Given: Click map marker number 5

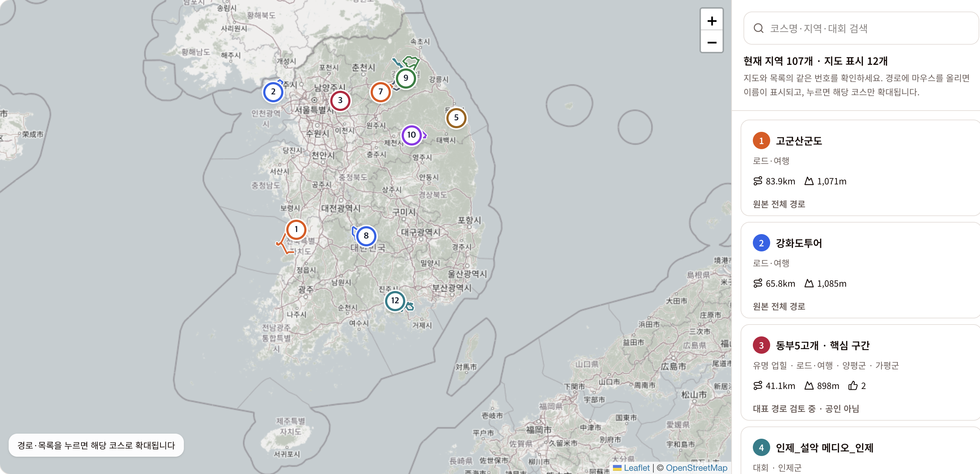Looking at the screenshot, I should tap(456, 118).
